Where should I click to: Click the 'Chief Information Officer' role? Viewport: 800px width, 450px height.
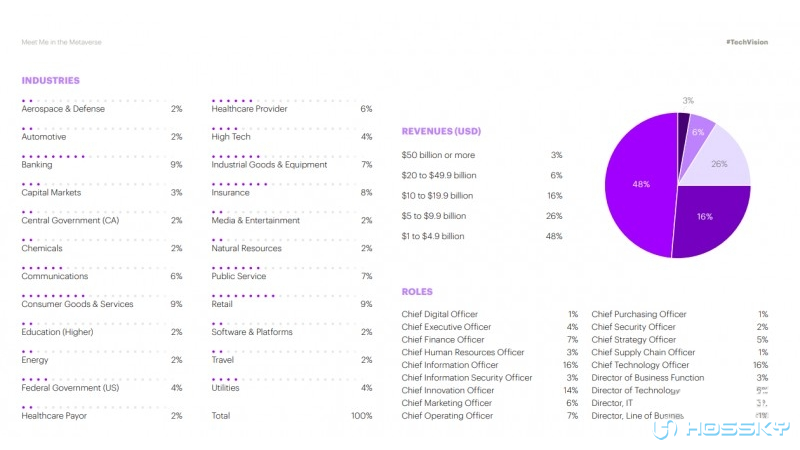[x=449, y=365]
